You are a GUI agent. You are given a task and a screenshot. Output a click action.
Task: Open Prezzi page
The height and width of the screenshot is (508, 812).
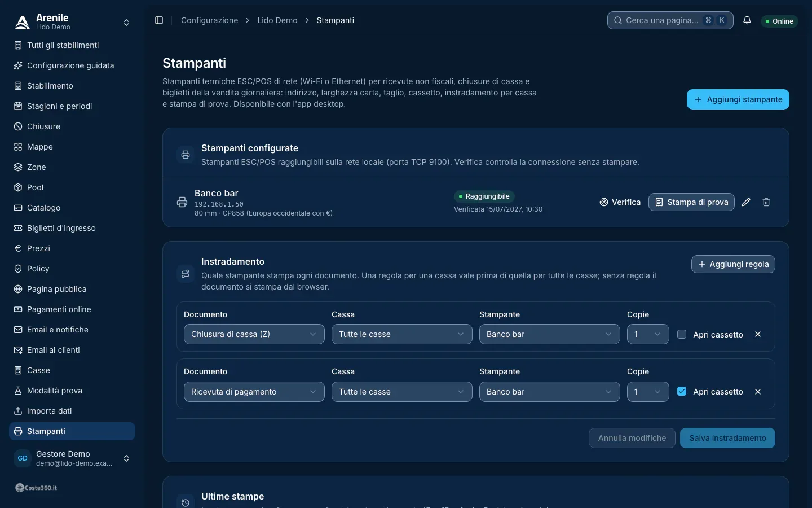click(x=72, y=248)
